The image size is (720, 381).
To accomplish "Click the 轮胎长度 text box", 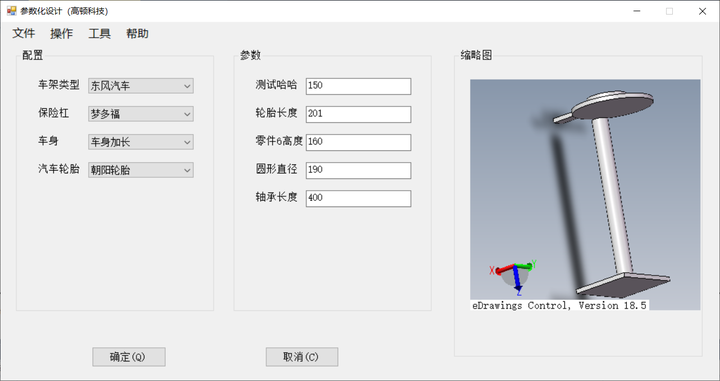I will coord(358,114).
